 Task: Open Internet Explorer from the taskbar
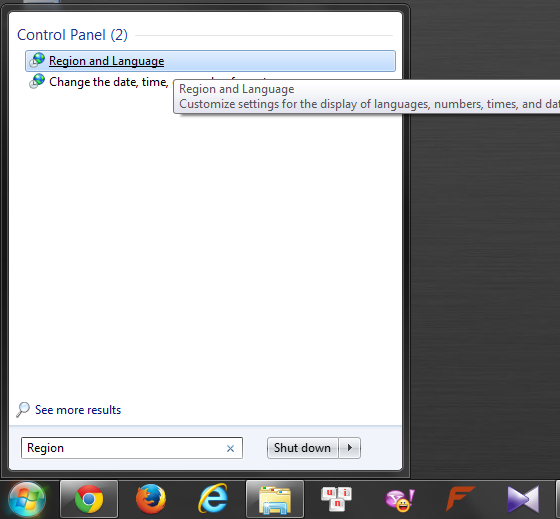click(x=213, y=499)
